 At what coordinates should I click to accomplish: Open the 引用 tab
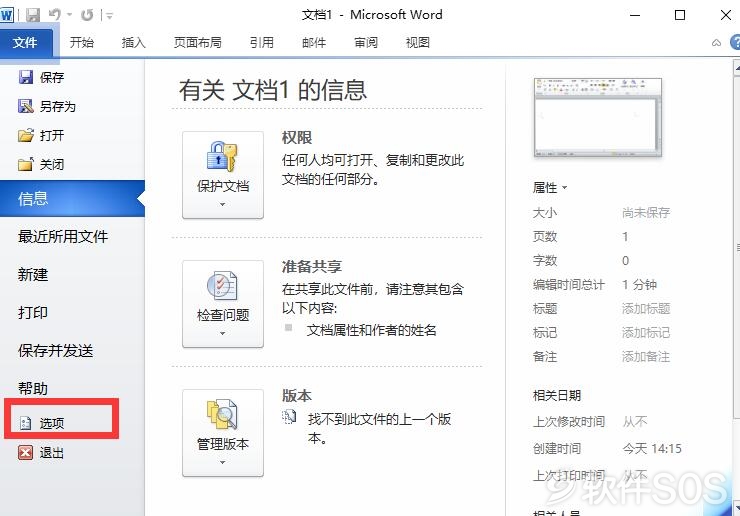pyautogui.click(x=262, y=42)
